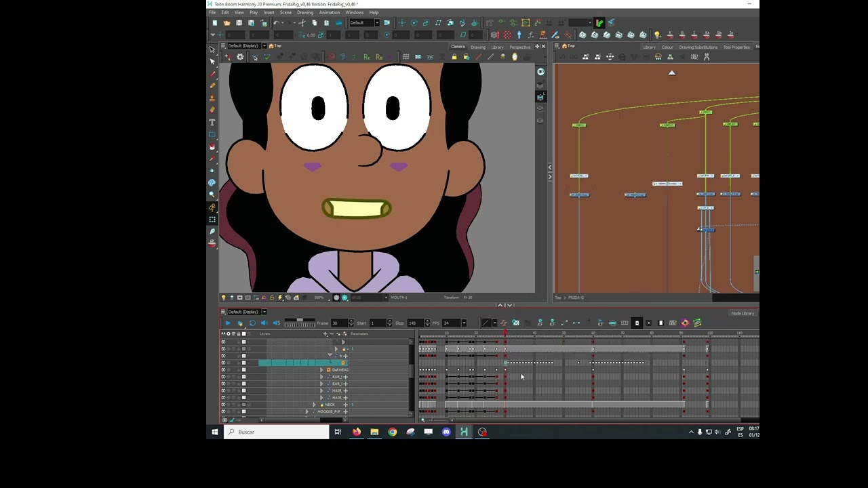Click the Open scene folder icon
The height and width of the screenshot is (488, 868).
click(x=226, y=23)
